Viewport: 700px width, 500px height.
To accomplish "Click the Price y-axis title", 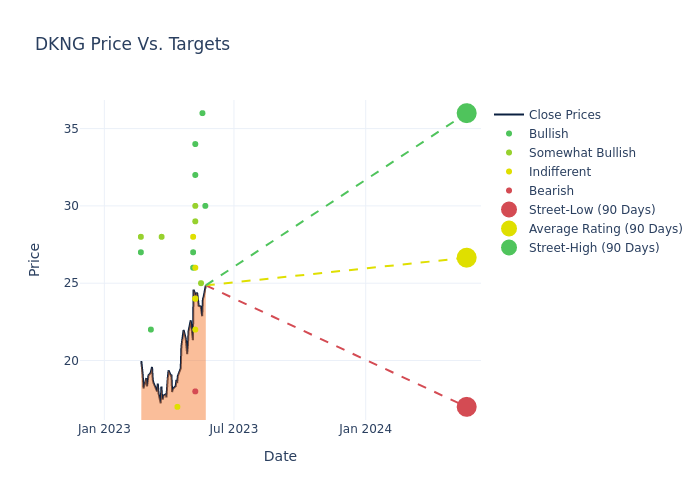I will (x=35, y=259).
